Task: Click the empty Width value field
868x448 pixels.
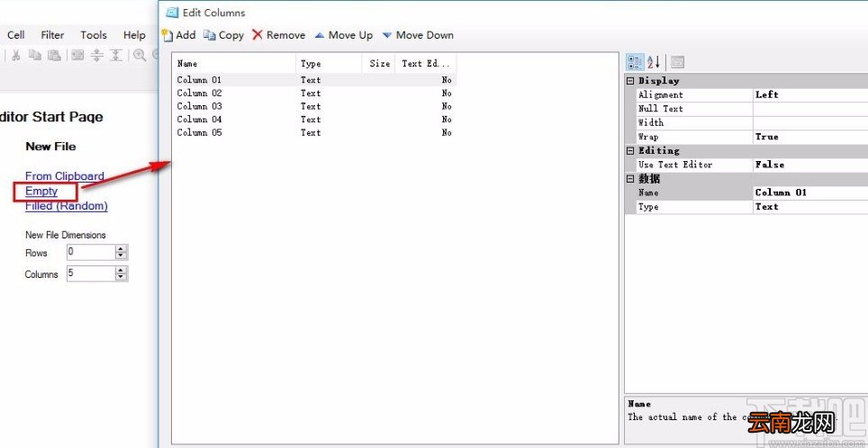Action: click(810, 122)
